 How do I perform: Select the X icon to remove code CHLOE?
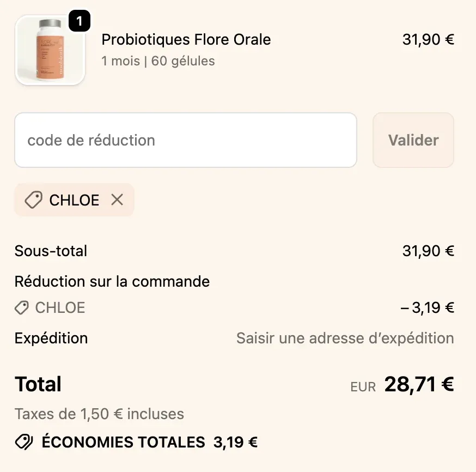click(x=117, y=200)
